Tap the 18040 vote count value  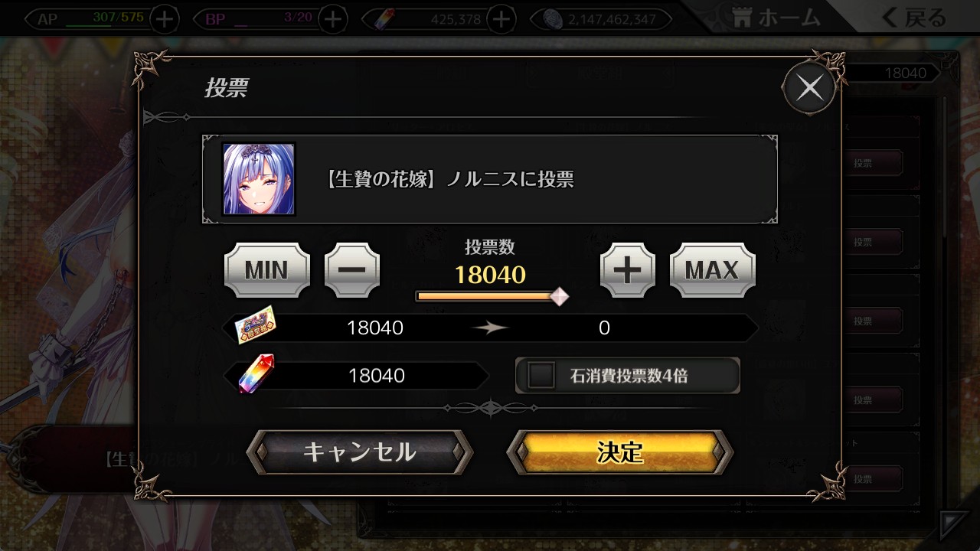pos(490,274)
